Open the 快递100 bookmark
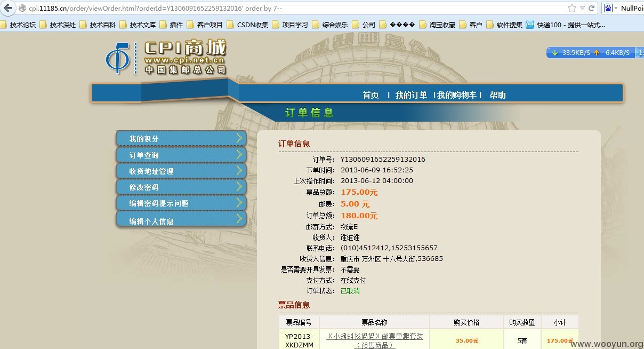The width and height of the screenshot is (644, 349). 566,25
